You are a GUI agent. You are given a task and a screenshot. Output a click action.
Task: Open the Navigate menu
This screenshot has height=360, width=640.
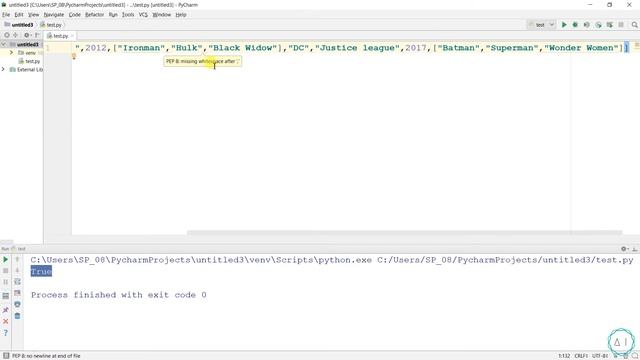(54, 15)
